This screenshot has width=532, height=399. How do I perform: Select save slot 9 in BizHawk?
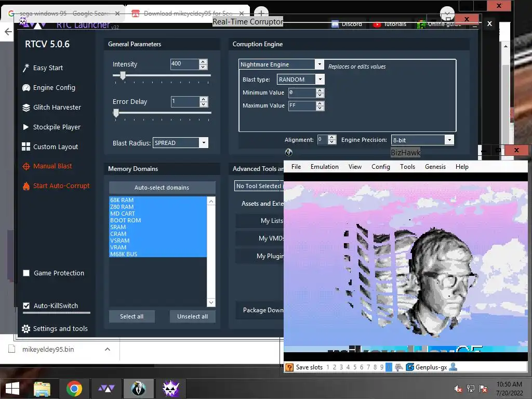(x=382, y=367)
